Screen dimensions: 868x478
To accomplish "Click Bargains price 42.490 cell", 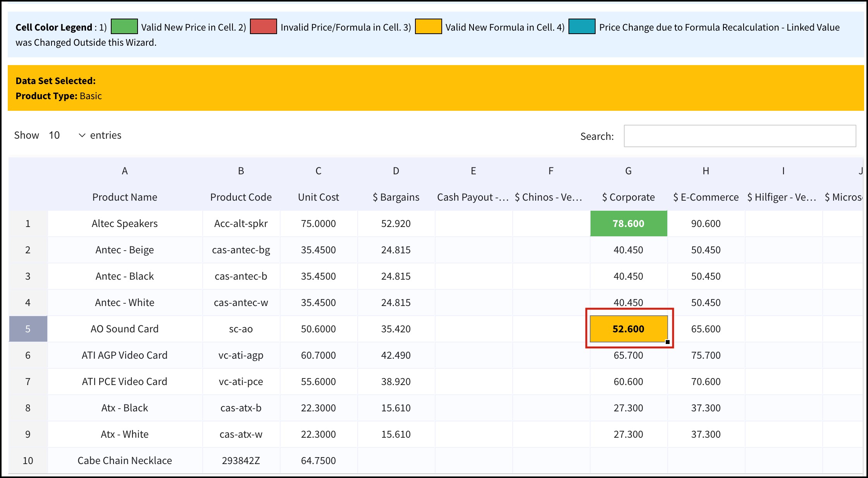I will pos(396,355).
